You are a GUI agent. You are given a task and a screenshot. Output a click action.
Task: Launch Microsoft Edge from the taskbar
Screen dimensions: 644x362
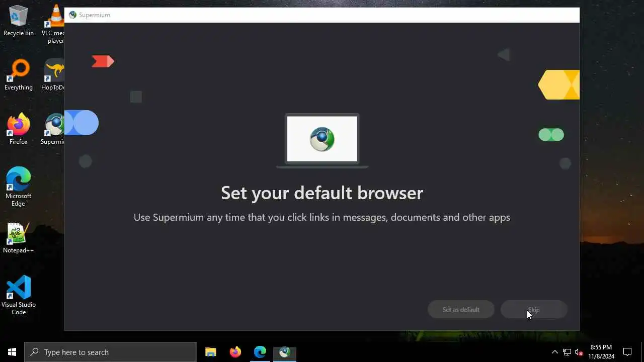[260, 352]
